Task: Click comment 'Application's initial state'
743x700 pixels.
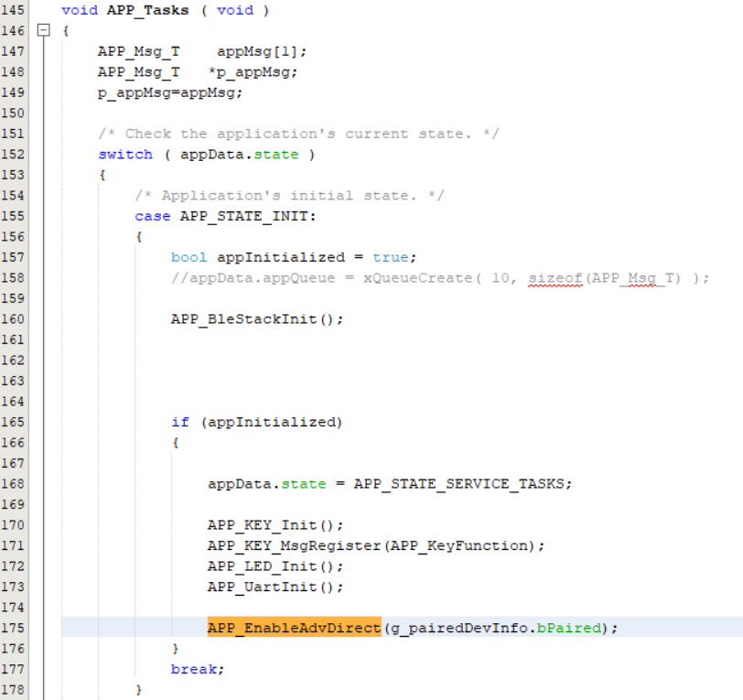Action: [289, 195]
